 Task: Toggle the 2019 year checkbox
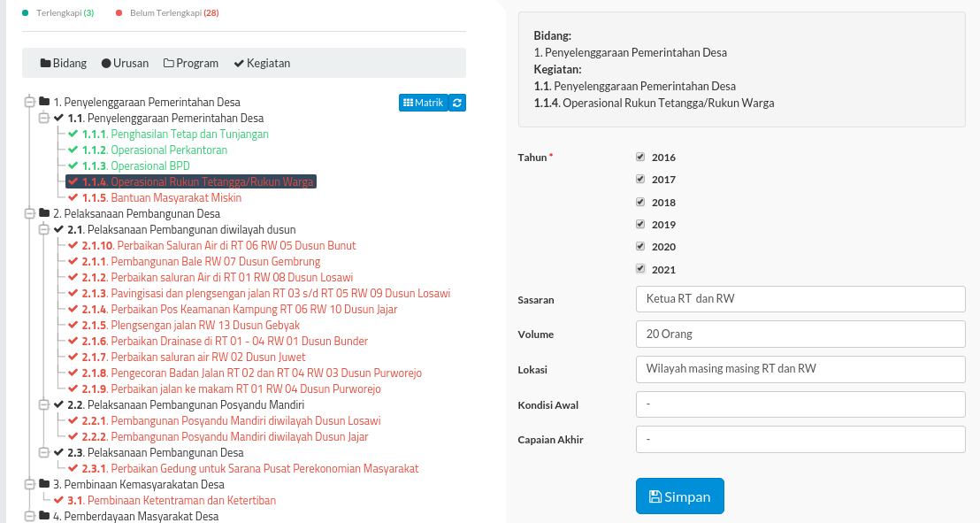click(x=640, y=223)
